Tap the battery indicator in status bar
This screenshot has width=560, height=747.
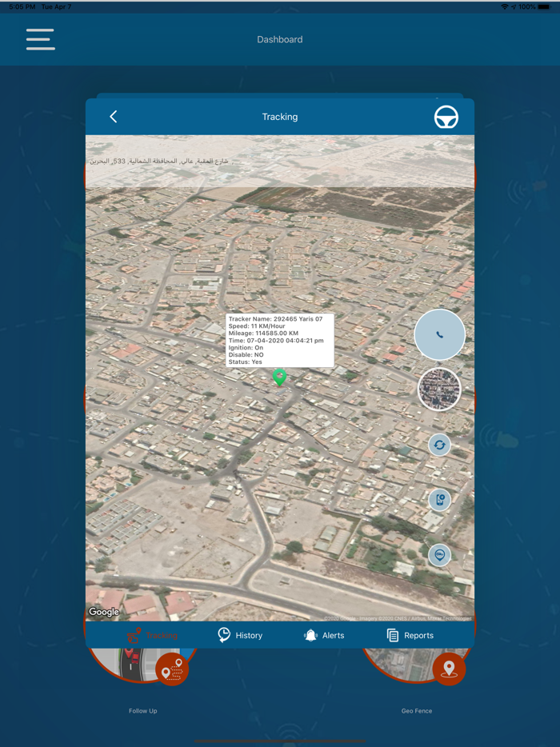(544, 6)
